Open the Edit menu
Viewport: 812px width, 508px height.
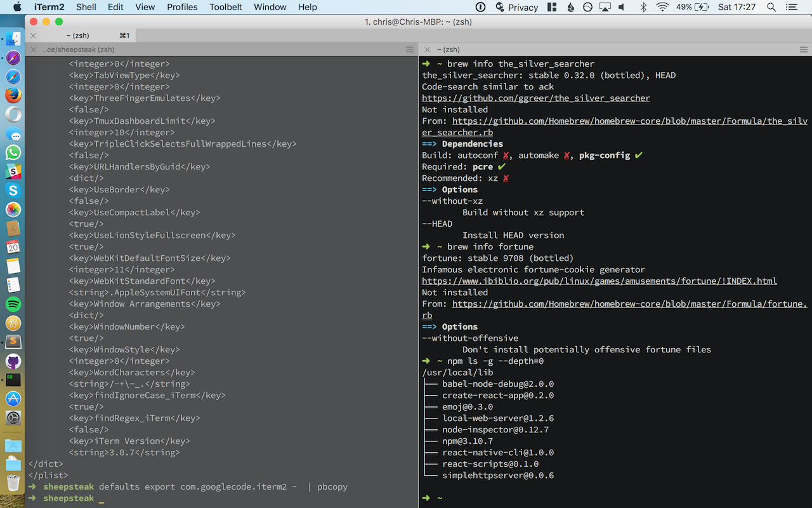115,7
